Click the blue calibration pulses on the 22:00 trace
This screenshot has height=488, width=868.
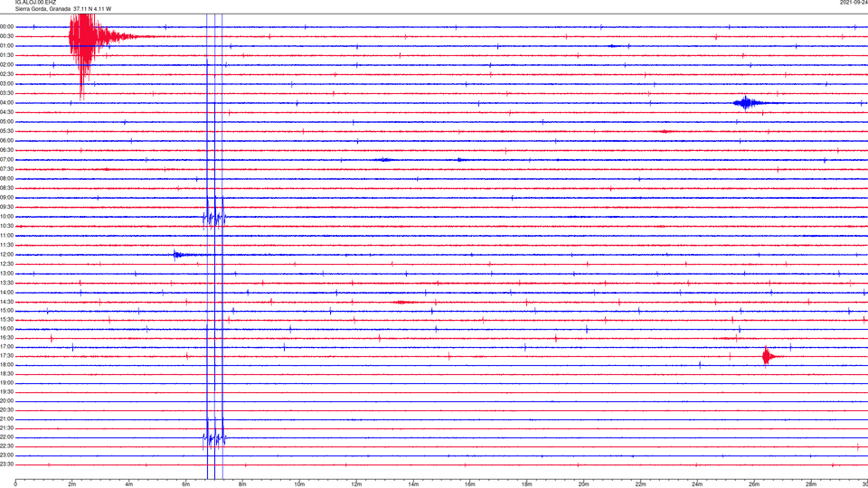pos(214,439)
